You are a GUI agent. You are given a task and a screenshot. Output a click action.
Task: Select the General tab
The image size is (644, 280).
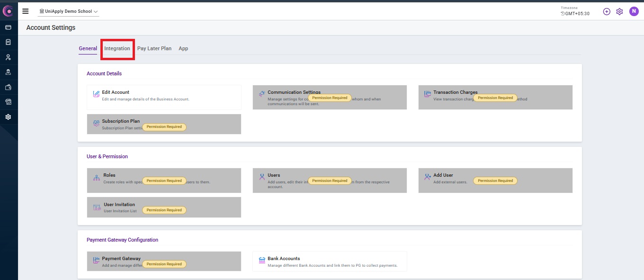(x=88, y=48)
